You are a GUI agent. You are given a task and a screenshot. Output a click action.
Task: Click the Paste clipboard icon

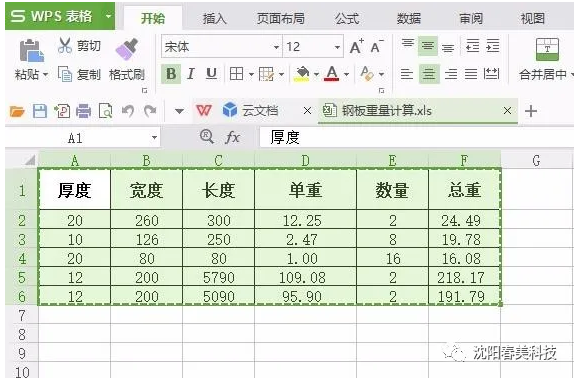[31, 50]
